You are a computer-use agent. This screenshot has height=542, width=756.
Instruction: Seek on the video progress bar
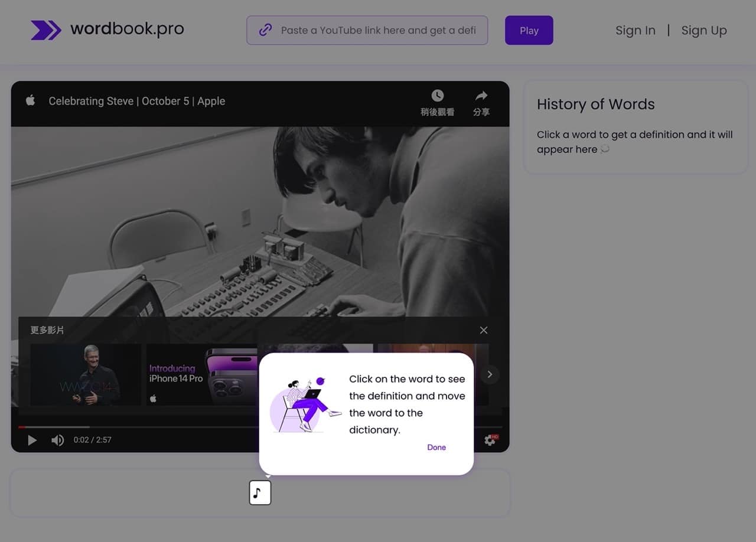coord(260,427)
